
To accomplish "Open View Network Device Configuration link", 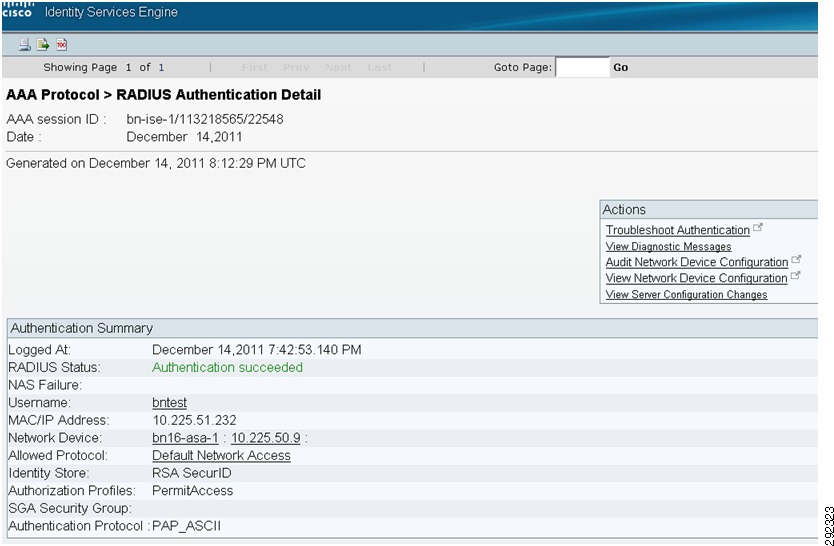I will click(x=696, y=278).
